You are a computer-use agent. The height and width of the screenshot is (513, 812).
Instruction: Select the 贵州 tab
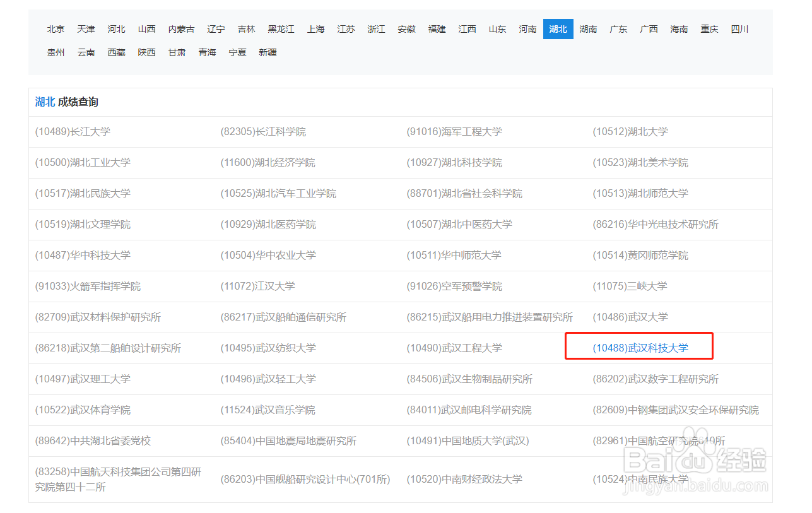pyautogui.click(x=56, y=52)
